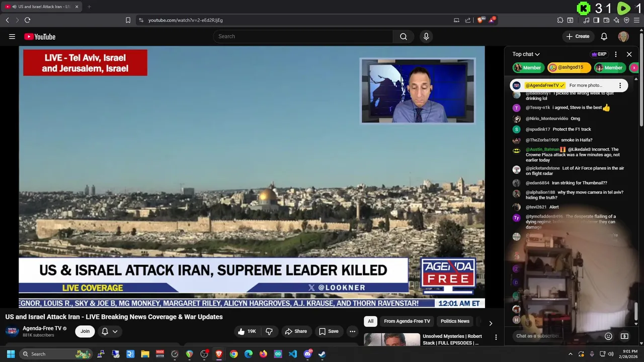Dislike the video with thumbs down
The height and width of the screenshot is (362, 644).
pyautogui.click(x=269, y=331)
